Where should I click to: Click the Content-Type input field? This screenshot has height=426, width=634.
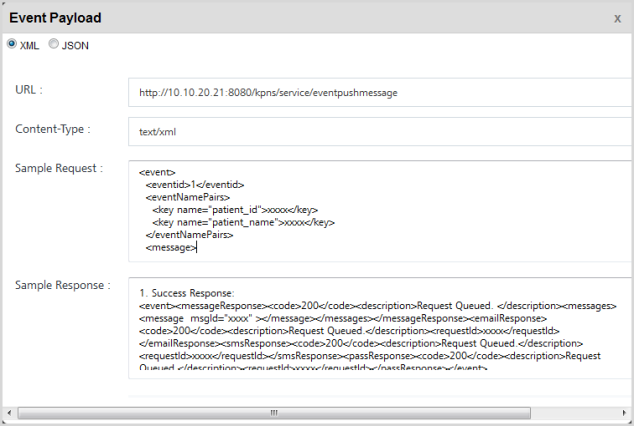tap(380, 132)
